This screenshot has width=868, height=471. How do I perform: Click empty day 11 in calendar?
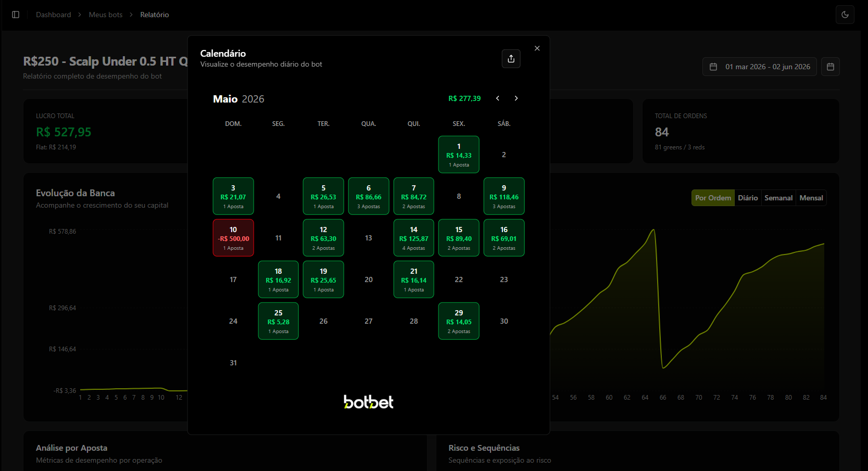click(279, 238)
